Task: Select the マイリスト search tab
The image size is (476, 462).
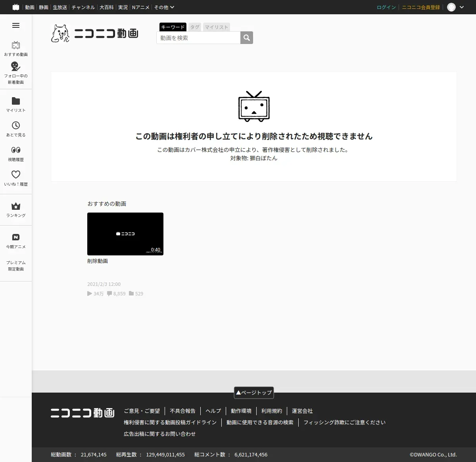Action: coord(217,27)
